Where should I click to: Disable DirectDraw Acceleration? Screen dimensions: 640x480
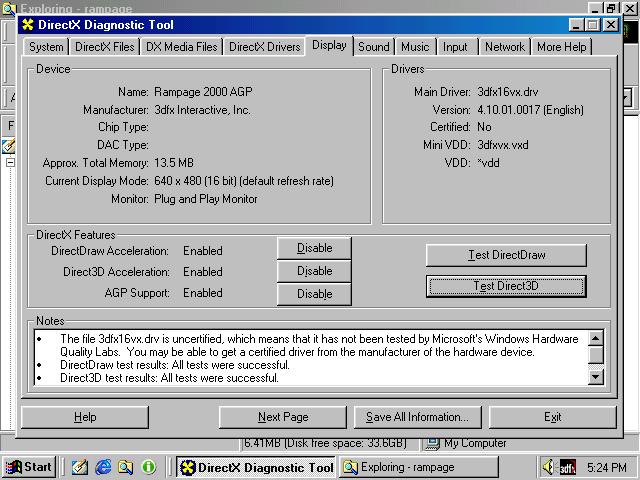click(x=314, y=248)
